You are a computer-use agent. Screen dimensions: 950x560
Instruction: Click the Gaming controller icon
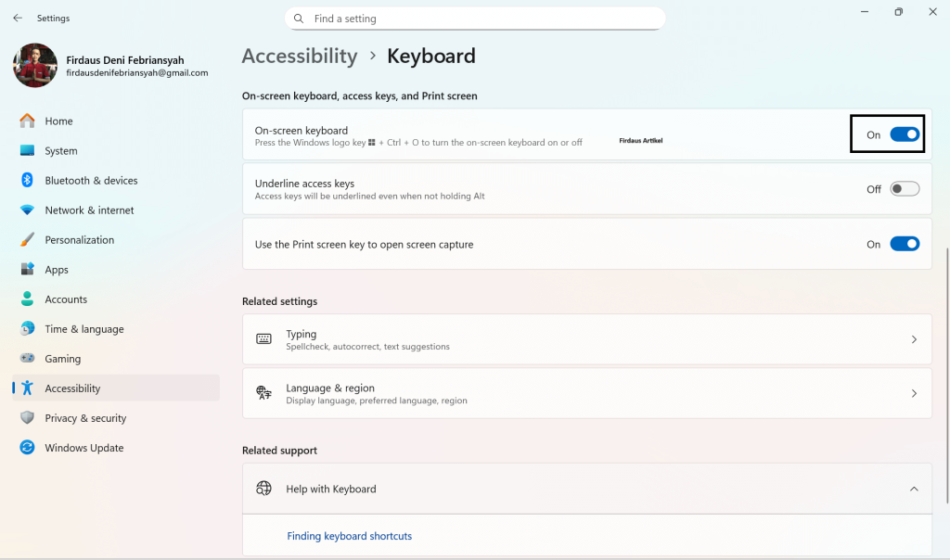click(27, 359)
